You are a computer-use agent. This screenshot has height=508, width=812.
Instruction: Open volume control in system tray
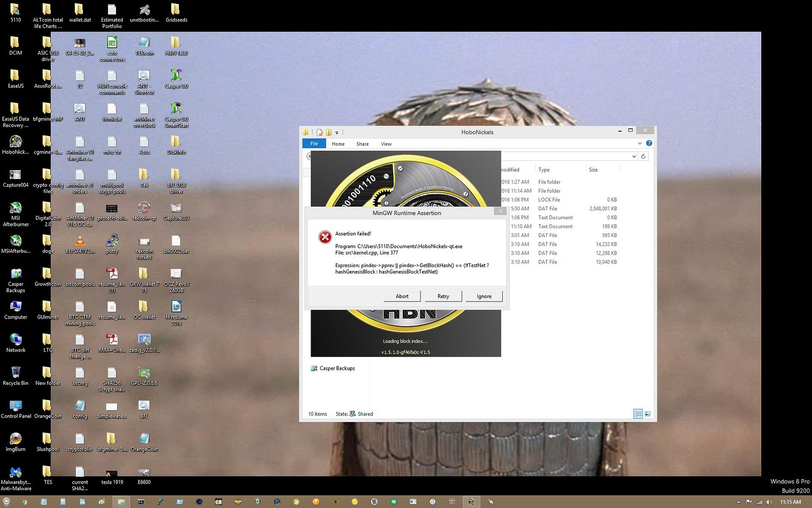point(769,502)
